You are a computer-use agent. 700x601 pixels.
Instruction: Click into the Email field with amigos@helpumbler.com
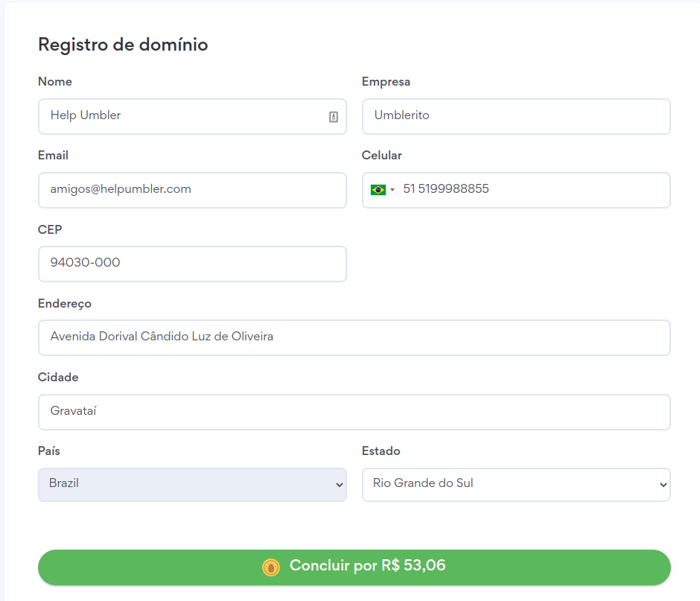tap(192, 190)
